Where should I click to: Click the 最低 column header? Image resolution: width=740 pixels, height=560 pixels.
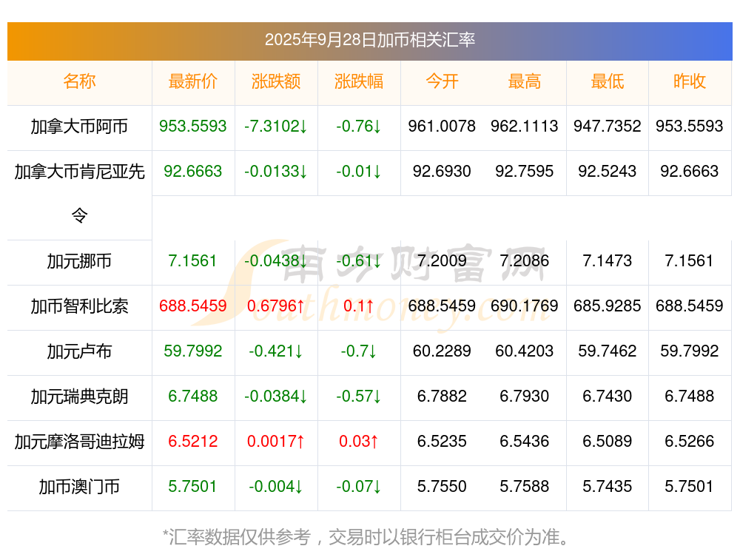coord(608,82)
